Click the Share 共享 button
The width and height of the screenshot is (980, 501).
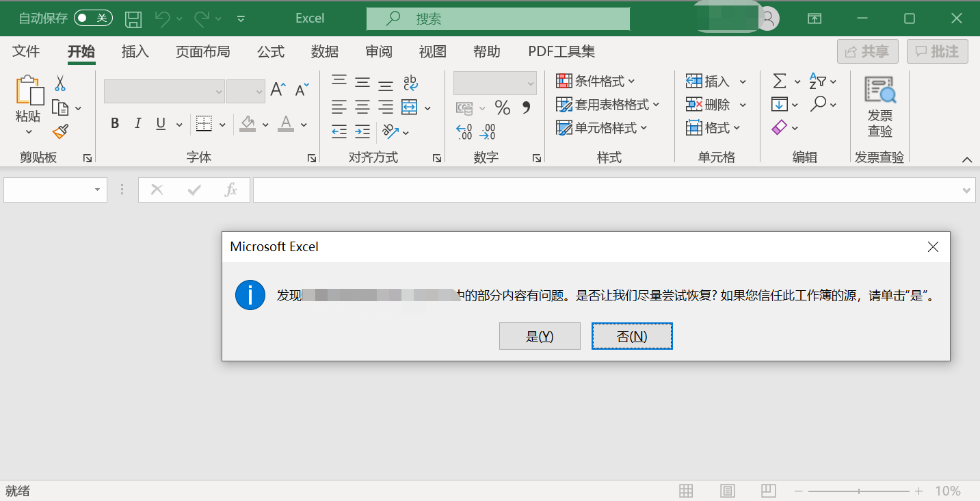(x=868, y=51)
